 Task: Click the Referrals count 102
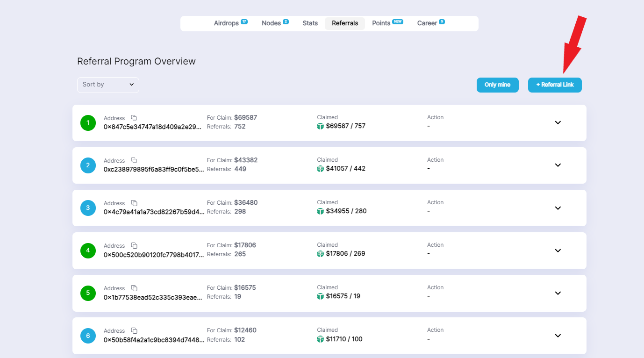[x=240, y=339]
